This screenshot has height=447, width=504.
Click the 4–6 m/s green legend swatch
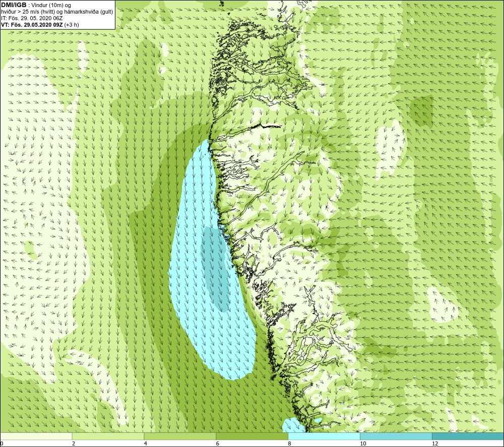pyautogui.click(x=180, y=436)
